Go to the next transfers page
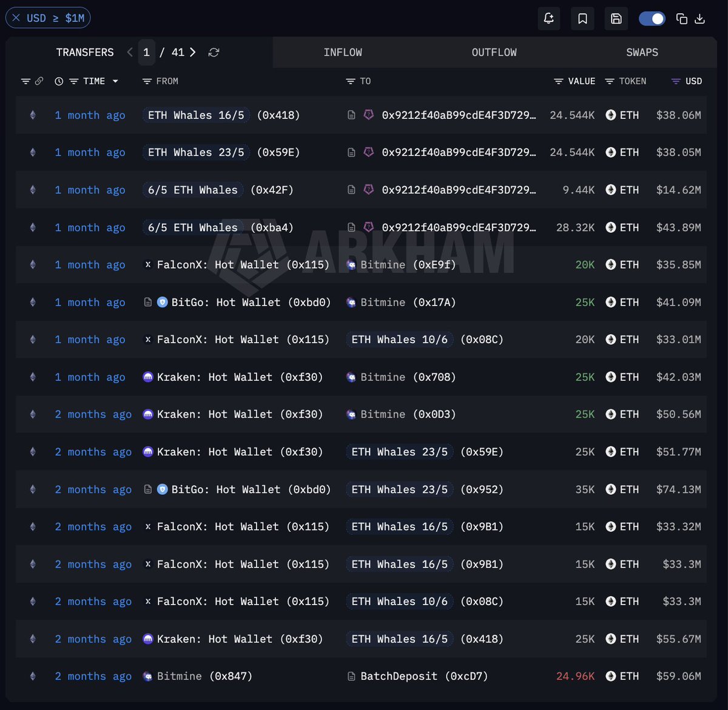Screen dimensions: 728x710 (x=193, y=52)
